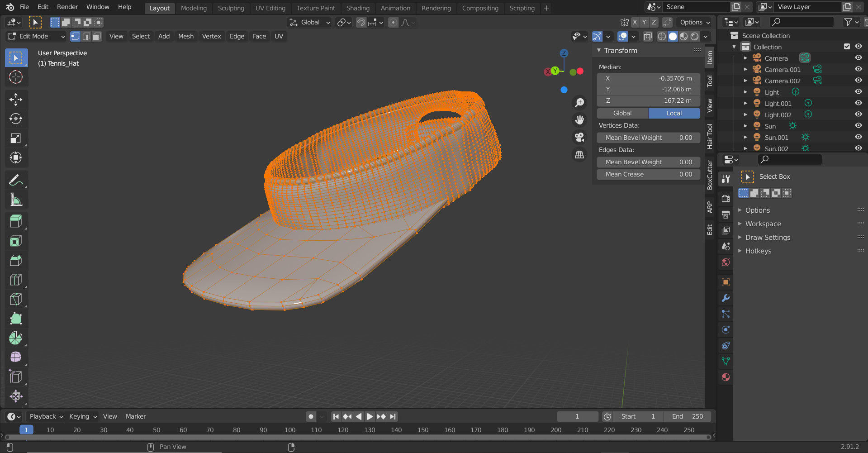The width and height of the screenshot is (868, 453).
Task: Toggle proportional editing
Action: [394, 22]
